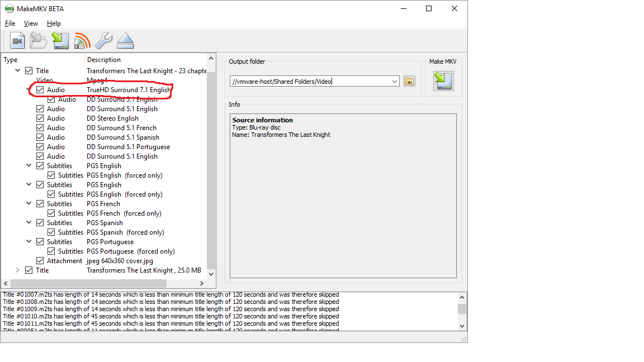Click the "Type: Blu-ray disc" info line
The height and width of the screenshot is (362, 644).
point(256,127)
